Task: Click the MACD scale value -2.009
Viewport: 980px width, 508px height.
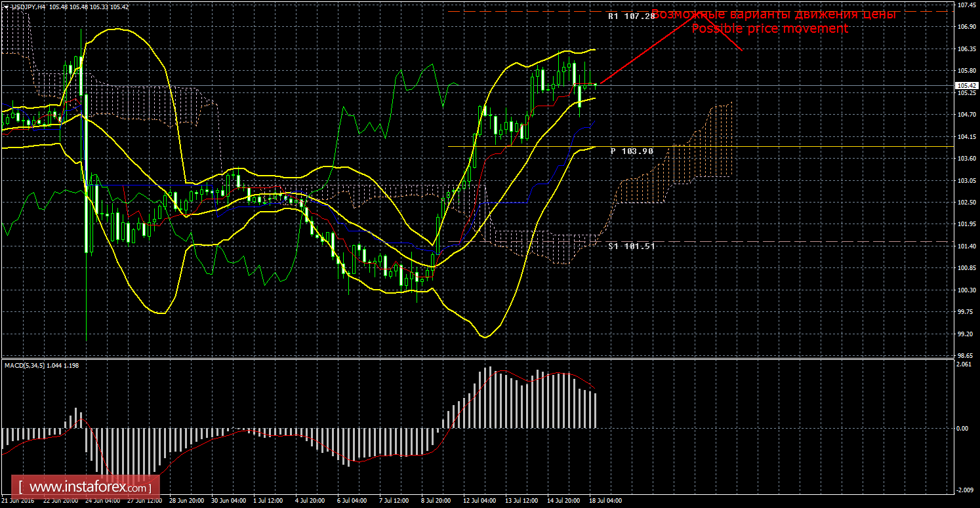Action: (x=964, y=490)
